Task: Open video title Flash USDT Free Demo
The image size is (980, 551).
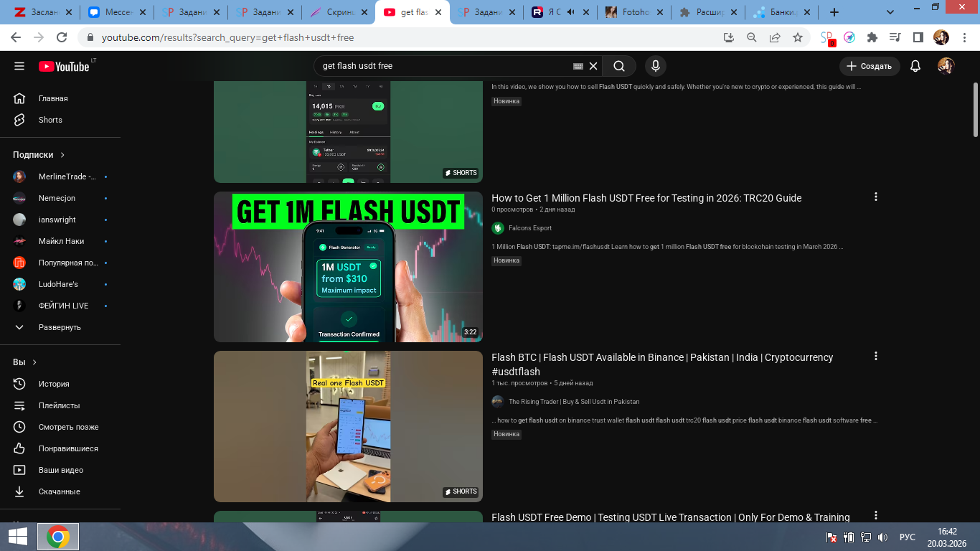Action: 671,517
